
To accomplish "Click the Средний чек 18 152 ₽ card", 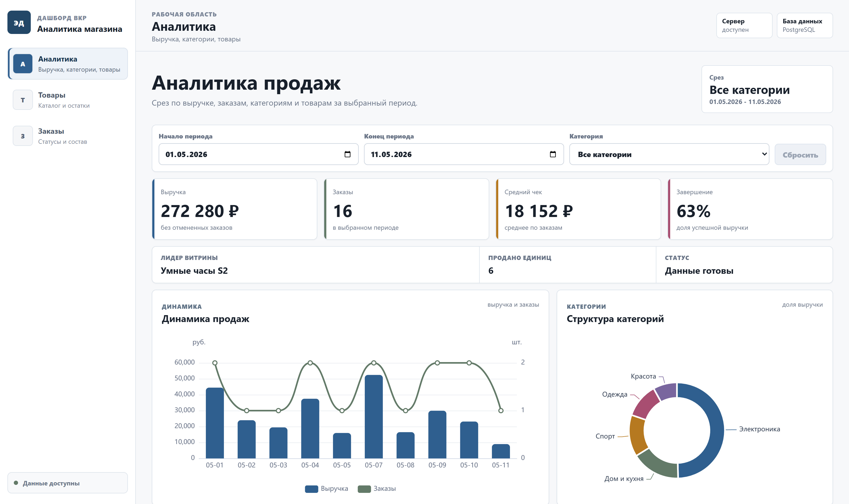I will 578,209.
